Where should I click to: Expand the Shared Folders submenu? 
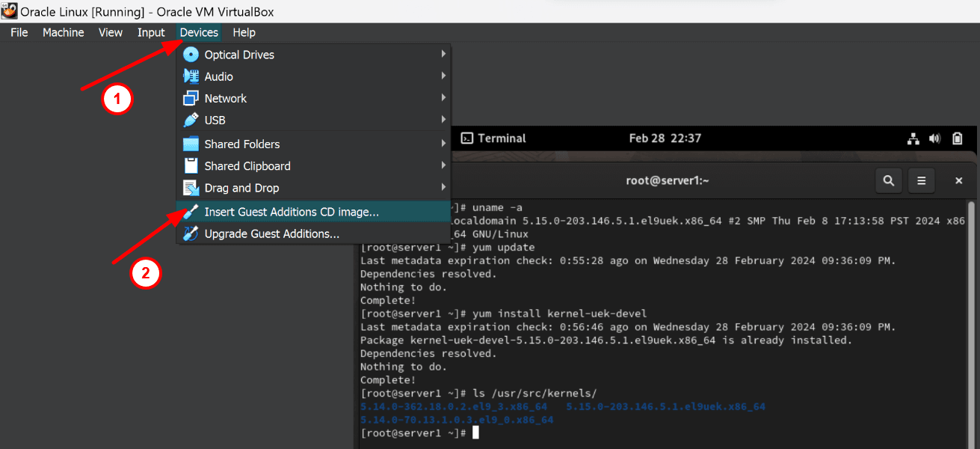443,143
